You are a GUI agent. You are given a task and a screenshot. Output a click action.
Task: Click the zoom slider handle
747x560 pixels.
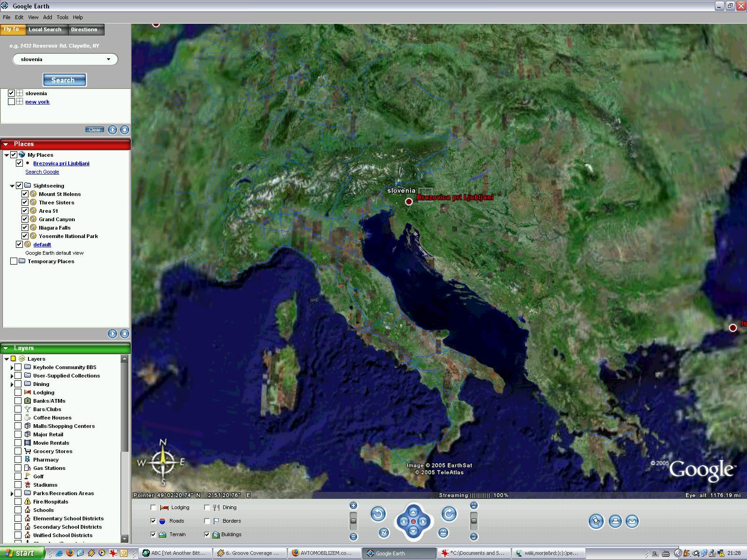353,521
